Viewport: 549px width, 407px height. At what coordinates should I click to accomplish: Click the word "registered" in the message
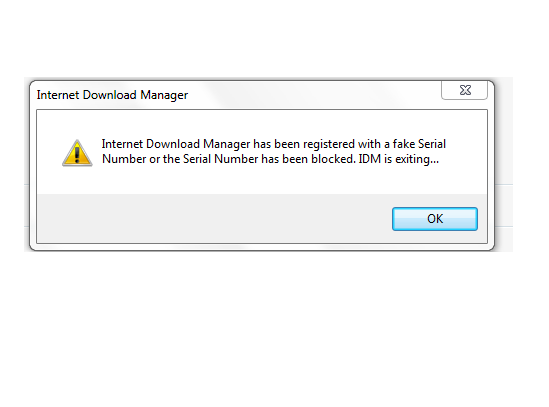tap(329, 144)
